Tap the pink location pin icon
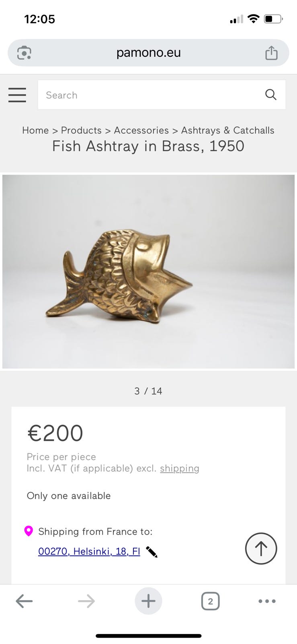297x644 pixels. point(29,531)
